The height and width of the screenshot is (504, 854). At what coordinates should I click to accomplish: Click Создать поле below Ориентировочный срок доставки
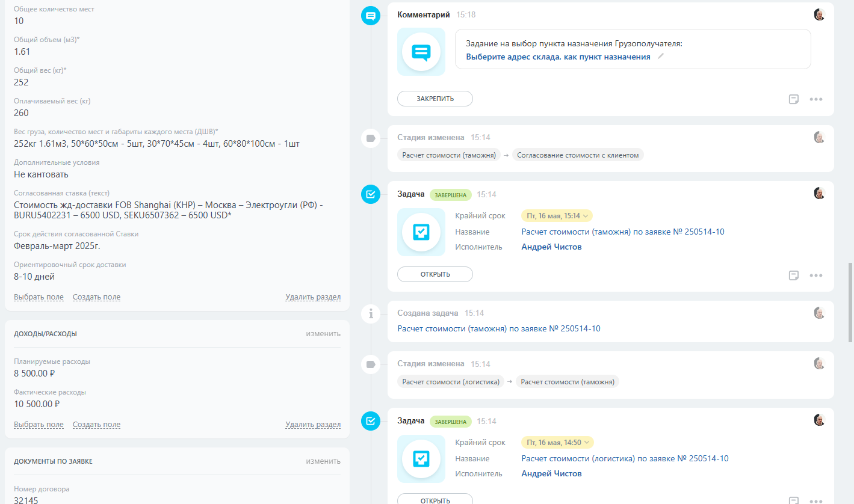click(96, 297)
